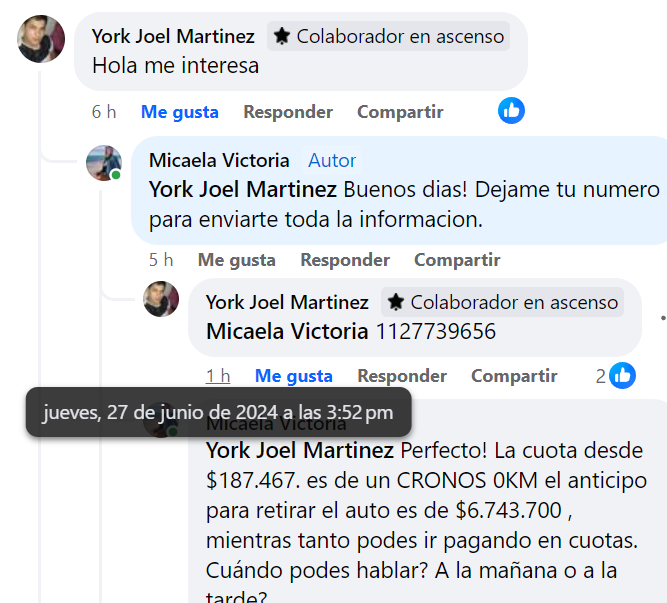667x603 pixels.
Task: Click the star badge icon in phone number reply
Action: [396, 302]
